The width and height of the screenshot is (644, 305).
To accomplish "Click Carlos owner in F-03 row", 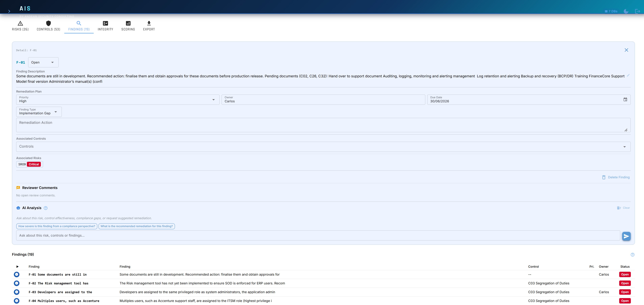I will pyautogui.click(x=604, y=292).
